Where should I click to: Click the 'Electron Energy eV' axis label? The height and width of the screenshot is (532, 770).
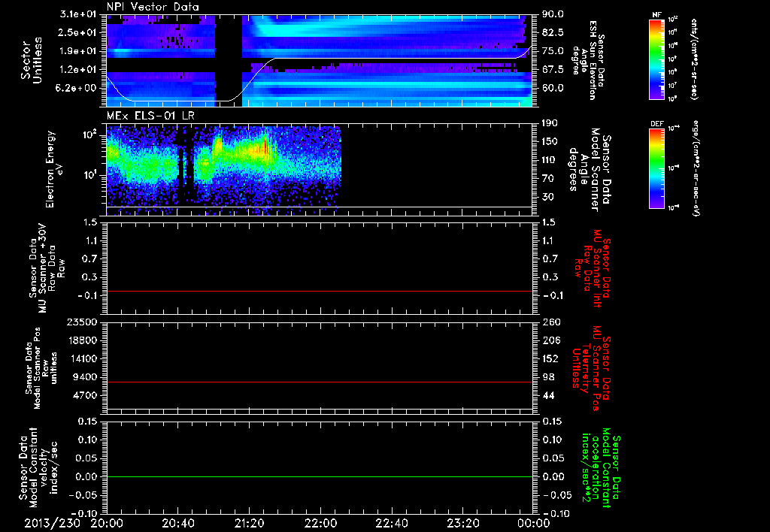(x=55, y=169)
